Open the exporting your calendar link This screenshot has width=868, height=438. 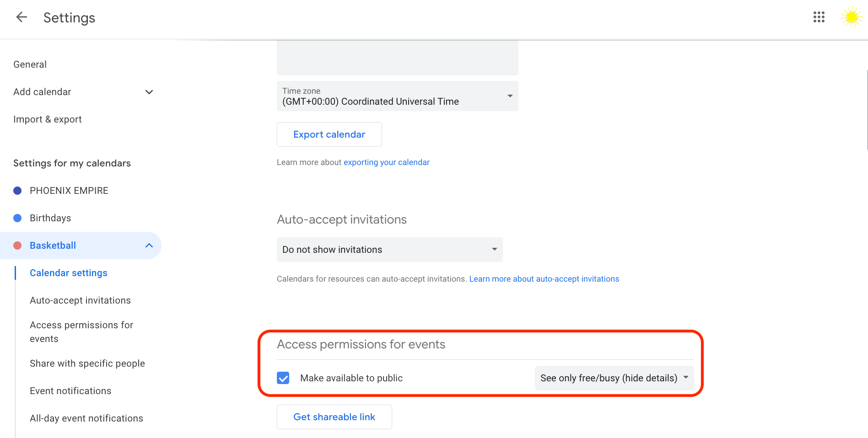[x=386, y=162]
